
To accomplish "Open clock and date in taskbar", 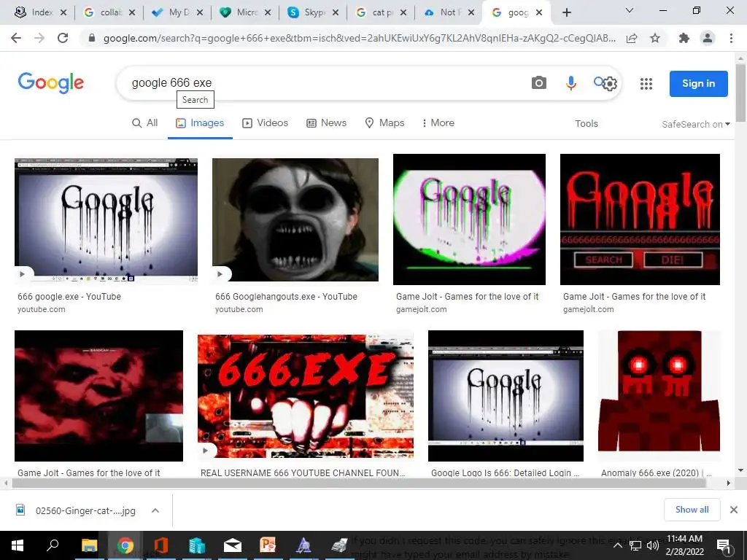I will point(684,545).
